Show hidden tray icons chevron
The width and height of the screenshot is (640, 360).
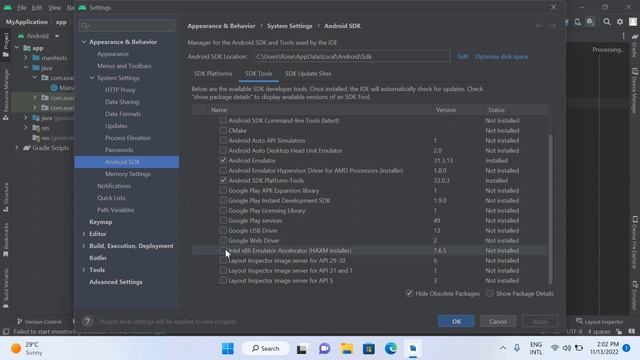[x=503, y=348]
